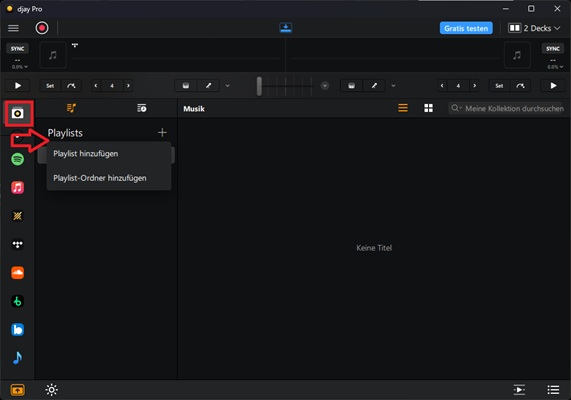Increase the left deck loop length
This screenshot has width=571, height=400.
click(x=128, y=86)
